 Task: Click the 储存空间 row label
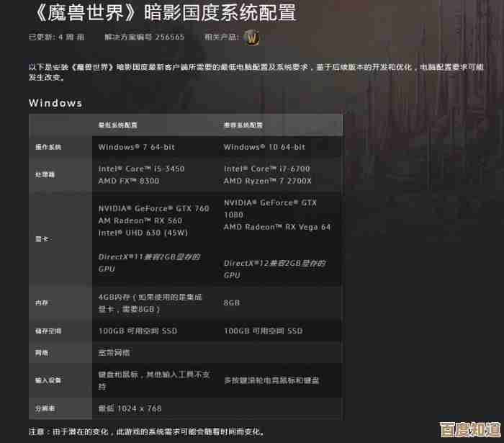[48, 331]
